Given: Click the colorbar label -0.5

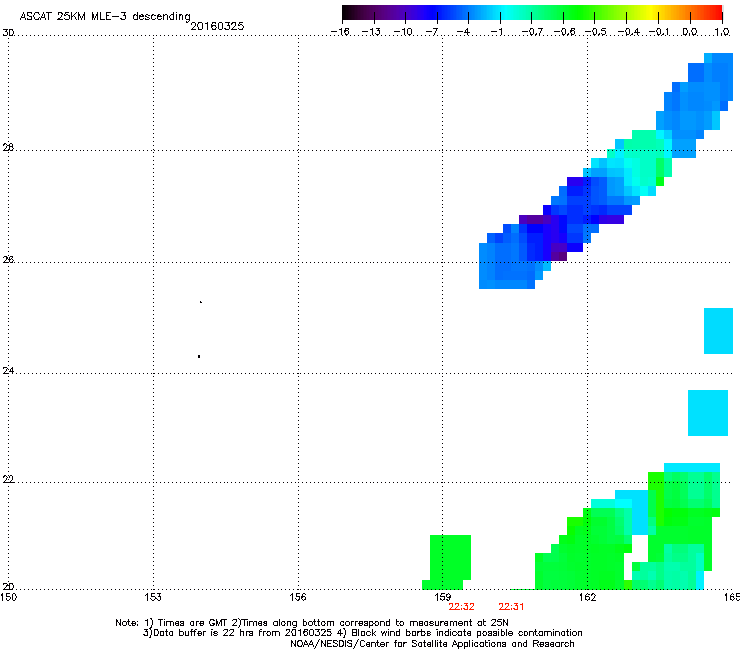Looking at the screenshot, I should pyautogui.click(x=596, y=32).
